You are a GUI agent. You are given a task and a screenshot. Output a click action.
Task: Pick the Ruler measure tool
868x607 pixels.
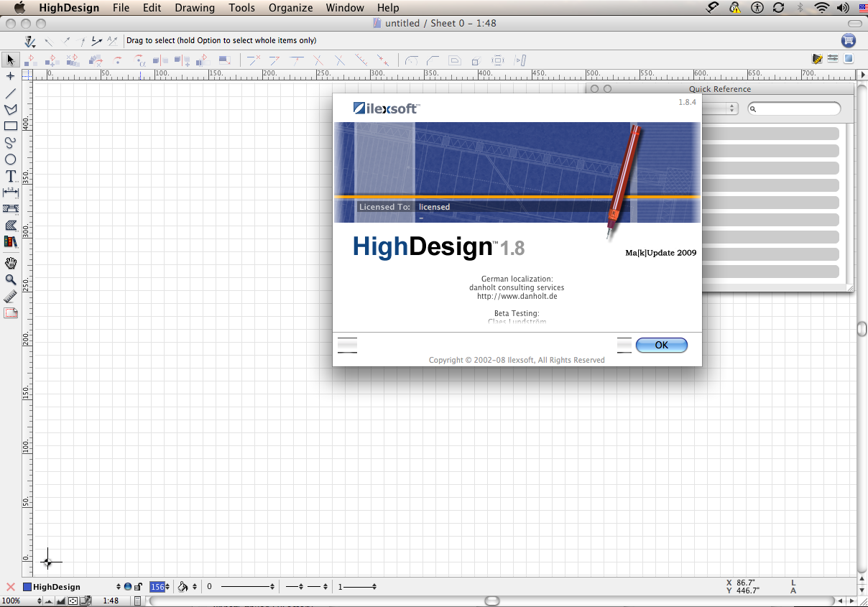tap(10, 296)
